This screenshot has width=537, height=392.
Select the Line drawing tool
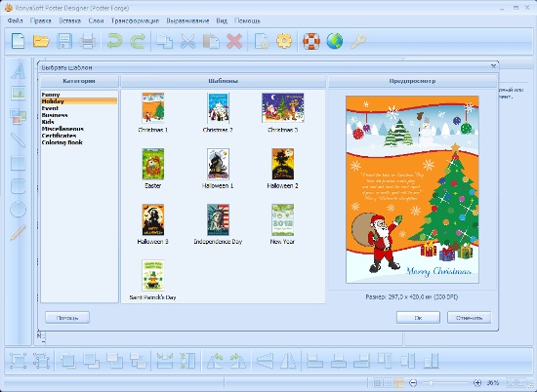click(19, 139)
